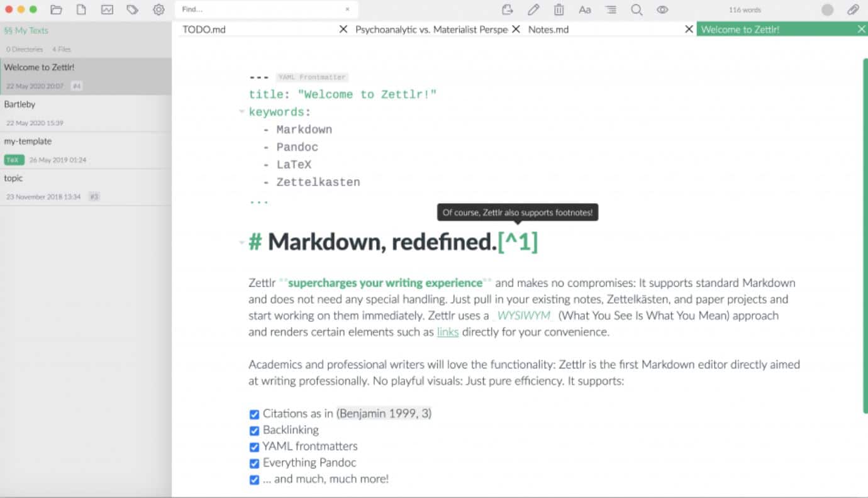The height and width of the screenshot is (498, 868).
Task: Close the Welcome to Zettlr! tab
Action: point(861,29)
